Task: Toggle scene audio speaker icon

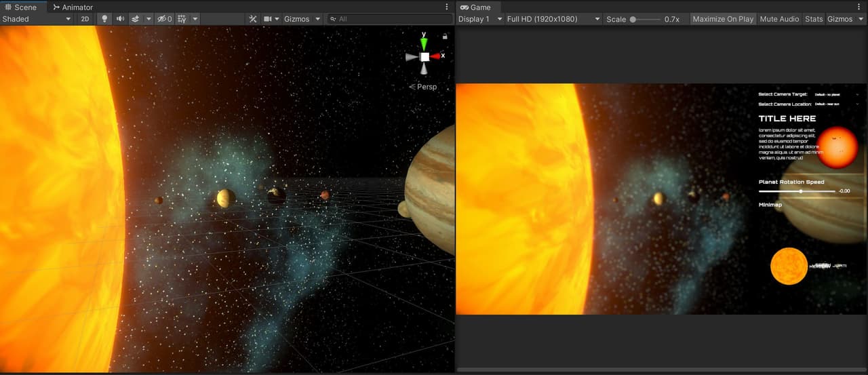Action: pos(120,19)
